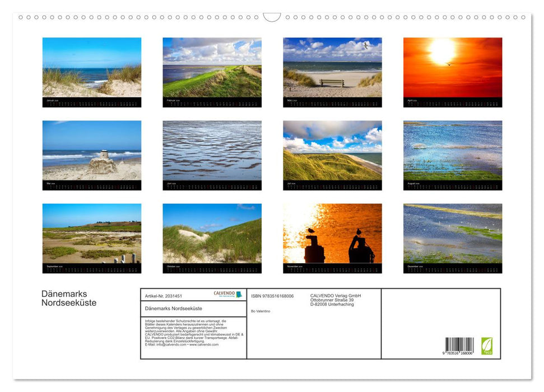The image size is (544, 392).
Task: Select the author name Bo Valentino
Action: [260, 310]
